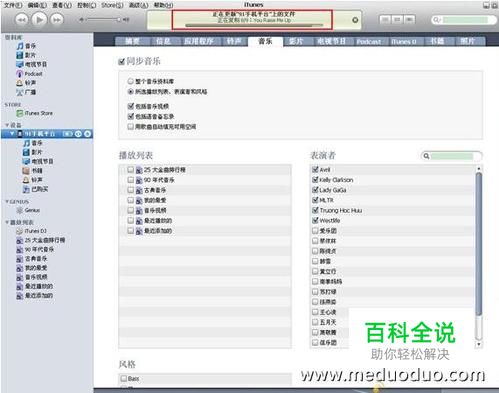Viewport: 499px width, 393px height.
Task: Switch to list view button
Action: 385,20
